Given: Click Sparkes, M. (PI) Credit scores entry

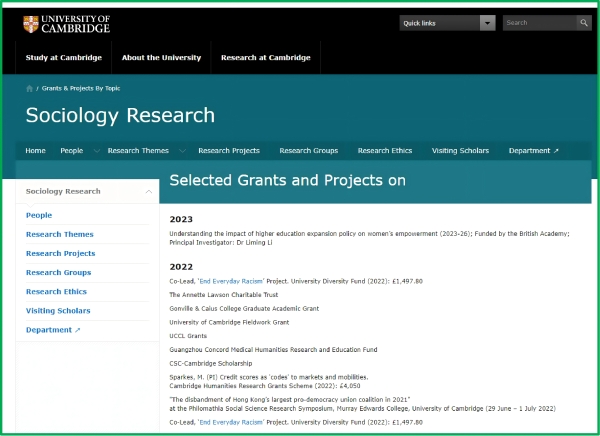Looking at the screenshot, I should 269,377.
